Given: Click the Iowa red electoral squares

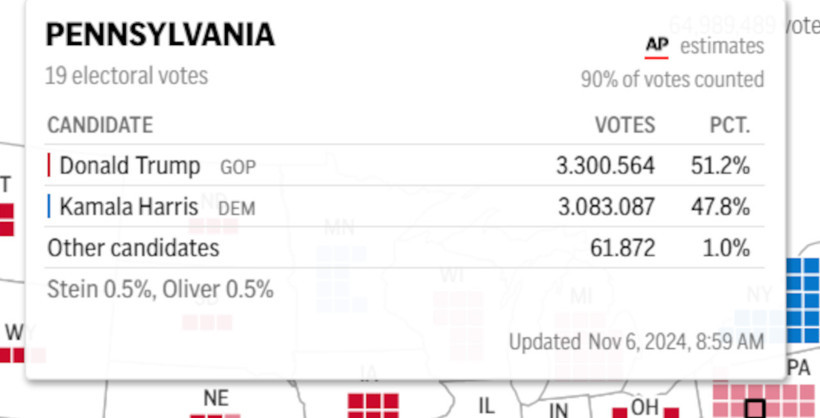Looking at the screenshot, I should (373, 406).
